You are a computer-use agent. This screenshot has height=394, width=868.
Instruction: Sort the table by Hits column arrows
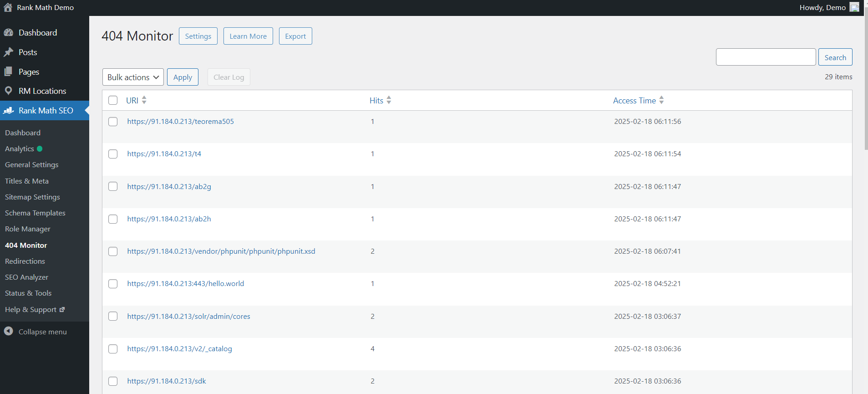pos(389,100)
